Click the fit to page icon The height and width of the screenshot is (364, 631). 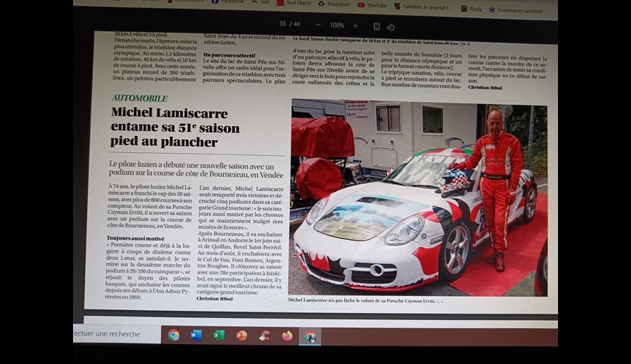click(x=376, y=26)
